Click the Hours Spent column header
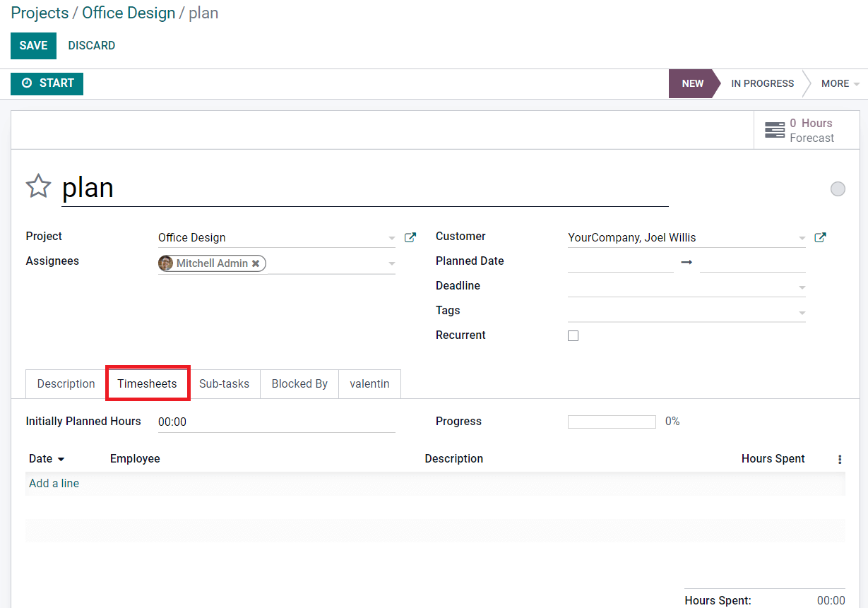Screen dimensions: 868x608 point(773,459)
